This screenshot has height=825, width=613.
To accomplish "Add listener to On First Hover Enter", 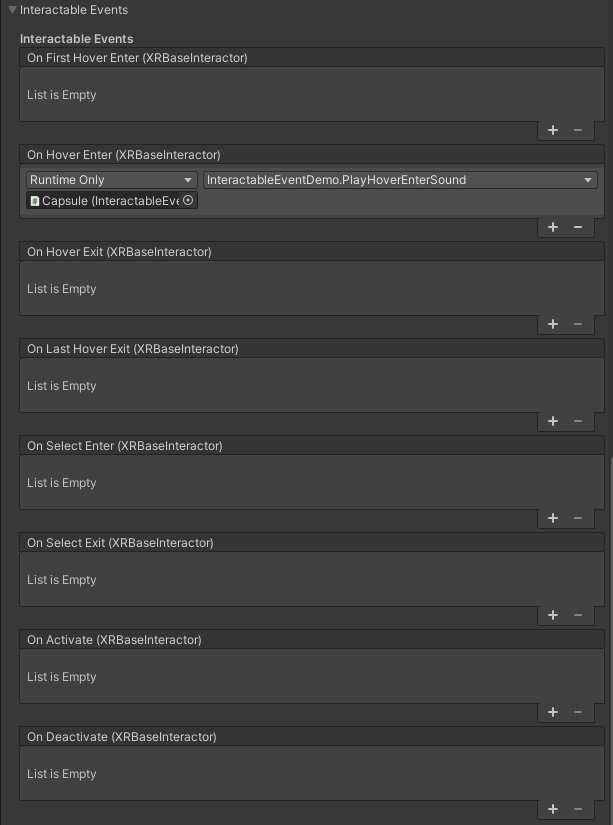I will point(553,130).
